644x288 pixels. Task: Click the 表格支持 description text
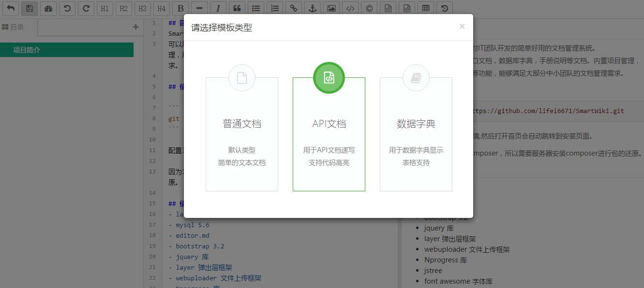[x=416, y=163]
